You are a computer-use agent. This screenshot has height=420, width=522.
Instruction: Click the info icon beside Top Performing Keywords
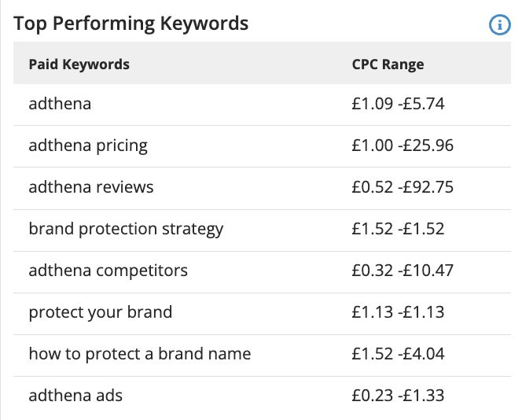click(499, 24)
